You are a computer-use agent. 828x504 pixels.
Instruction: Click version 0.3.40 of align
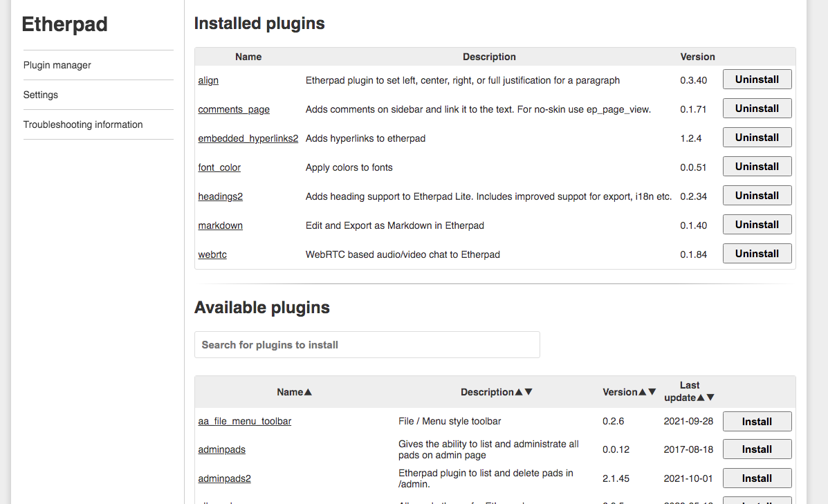coord(693,80)
